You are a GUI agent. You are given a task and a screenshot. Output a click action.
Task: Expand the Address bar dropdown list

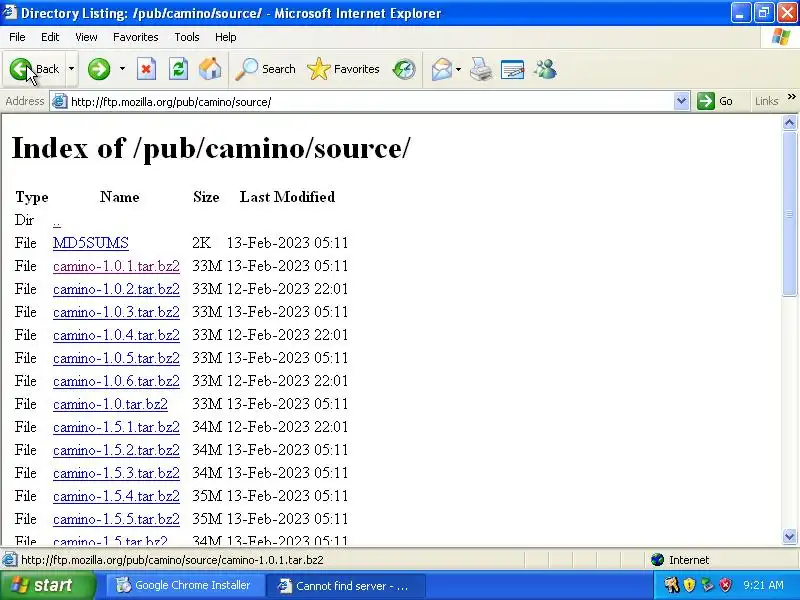point(681,102)
